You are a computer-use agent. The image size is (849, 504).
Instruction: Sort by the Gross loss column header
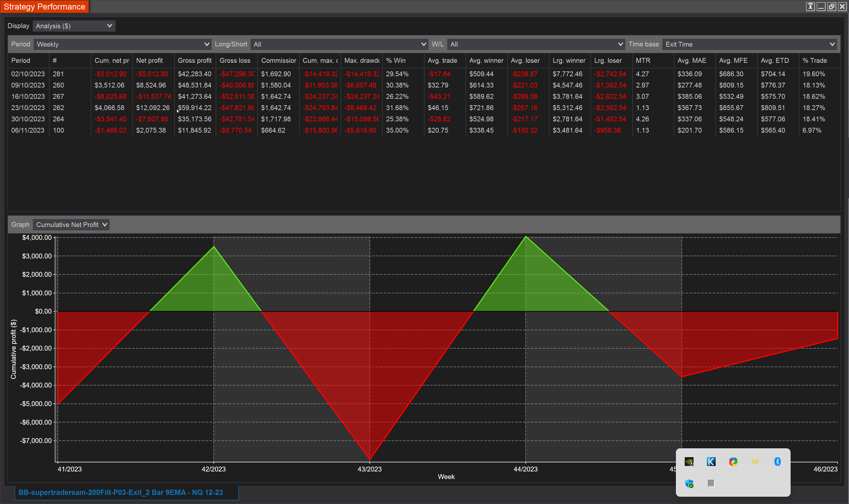(x=237, y=60)
